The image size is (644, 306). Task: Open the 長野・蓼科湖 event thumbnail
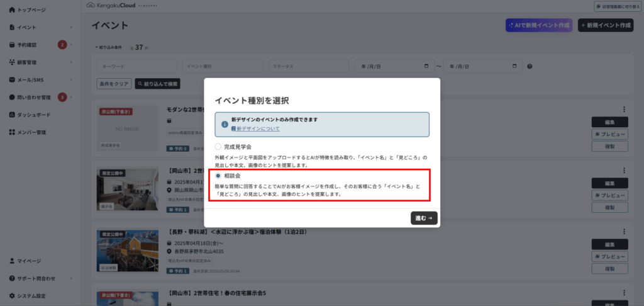[128, 251]
